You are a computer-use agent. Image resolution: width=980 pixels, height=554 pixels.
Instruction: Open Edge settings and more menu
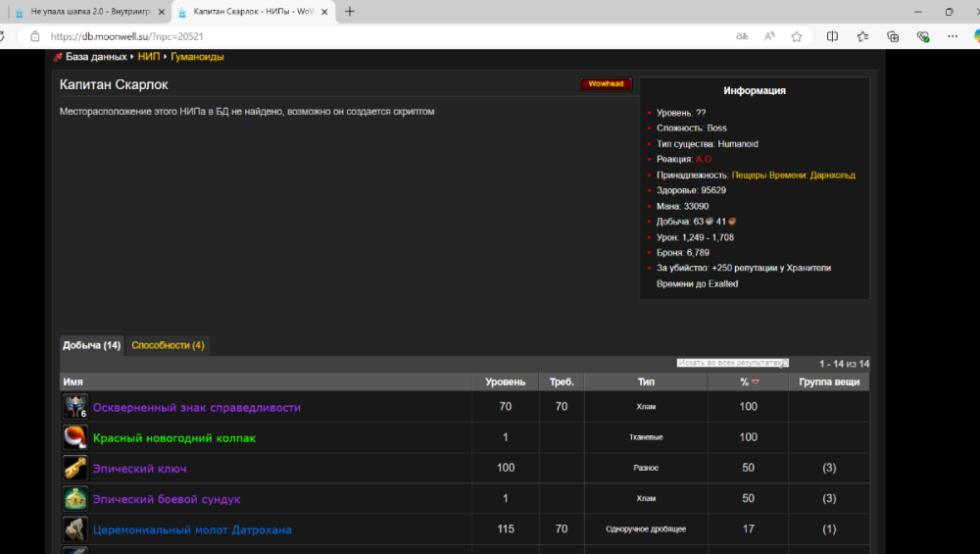point(955,36)
